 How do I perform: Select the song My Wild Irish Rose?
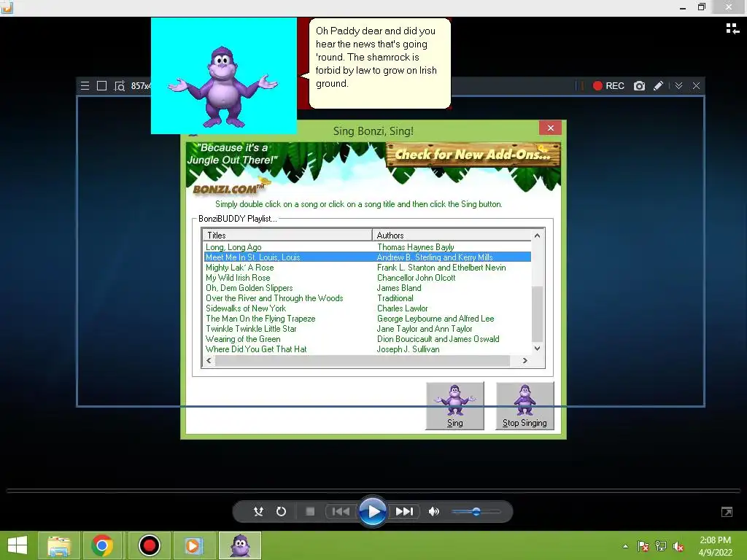pos(238,278)
